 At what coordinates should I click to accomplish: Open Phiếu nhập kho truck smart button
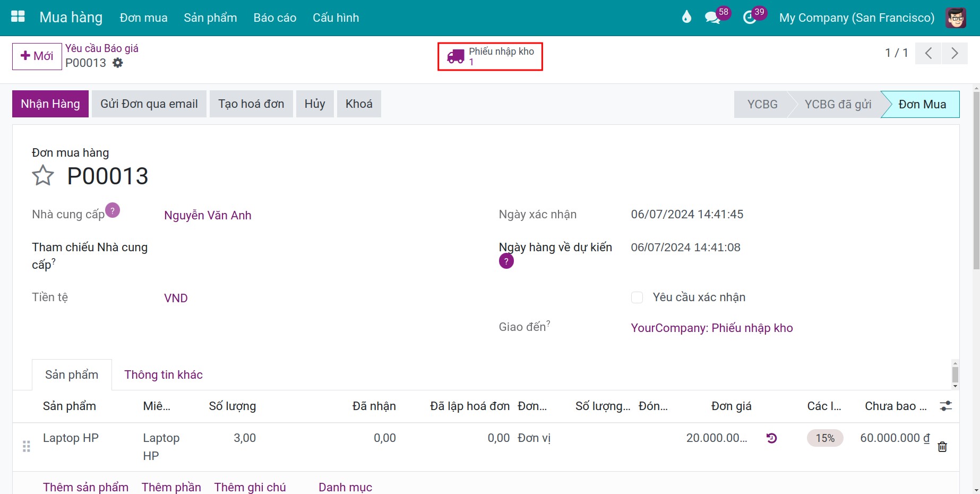tap(490, 56)
